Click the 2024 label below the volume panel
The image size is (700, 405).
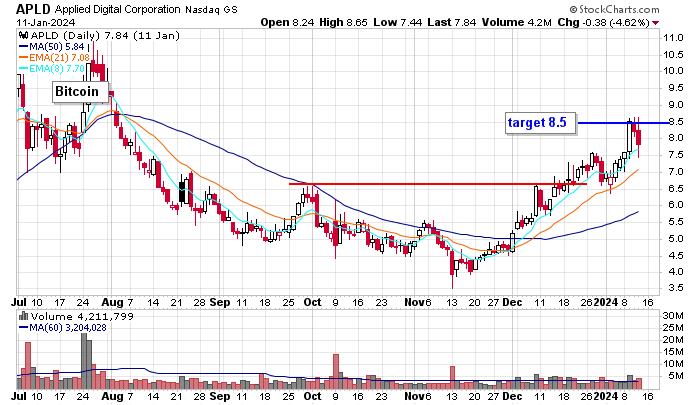605,396
